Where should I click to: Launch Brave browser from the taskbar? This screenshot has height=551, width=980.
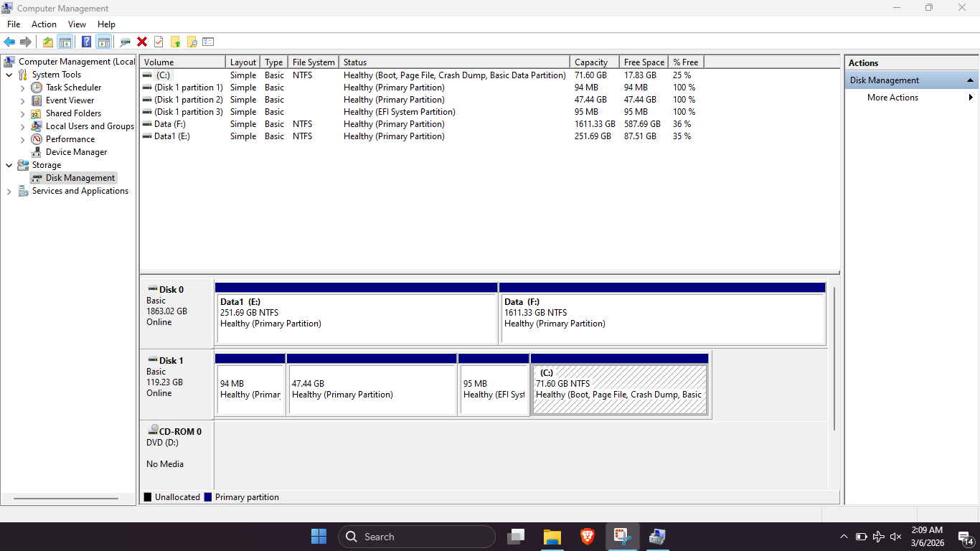(x=588, y=537)
